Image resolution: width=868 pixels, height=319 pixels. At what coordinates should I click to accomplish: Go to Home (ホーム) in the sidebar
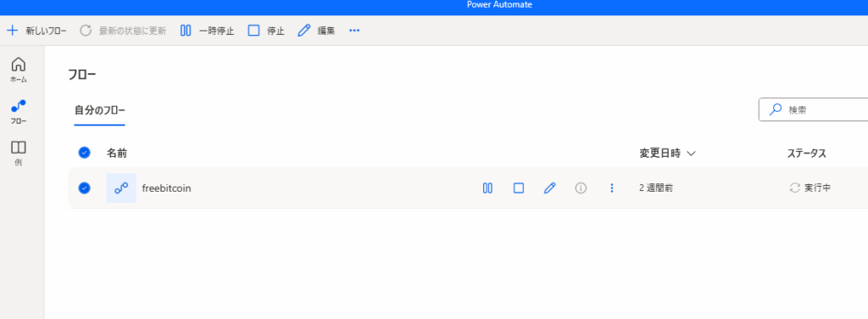19,70
